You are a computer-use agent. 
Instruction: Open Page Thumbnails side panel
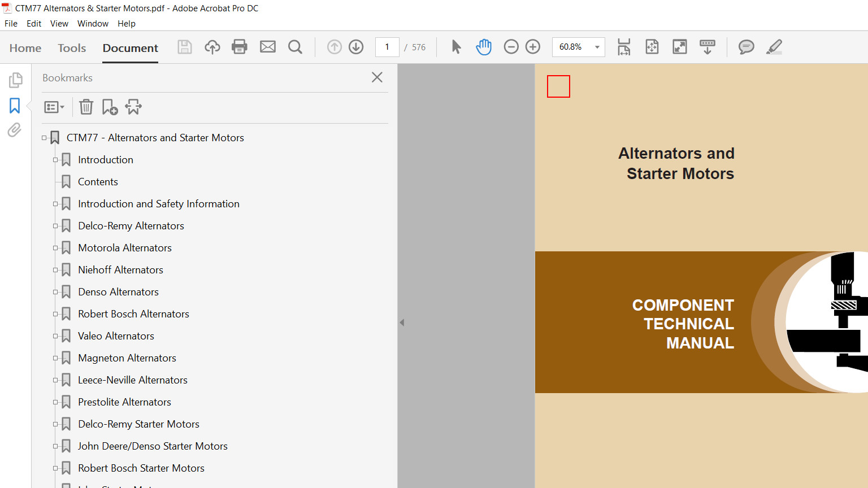15,80
